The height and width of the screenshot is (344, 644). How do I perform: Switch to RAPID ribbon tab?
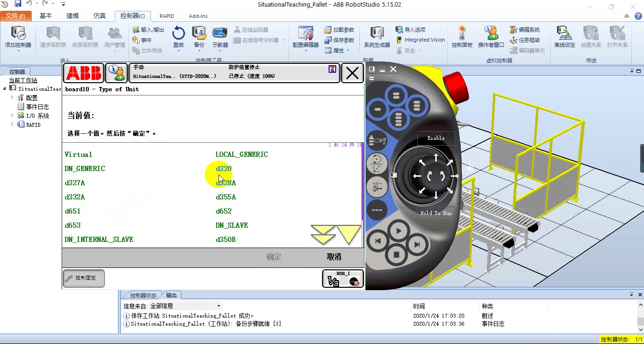point(167,16)
